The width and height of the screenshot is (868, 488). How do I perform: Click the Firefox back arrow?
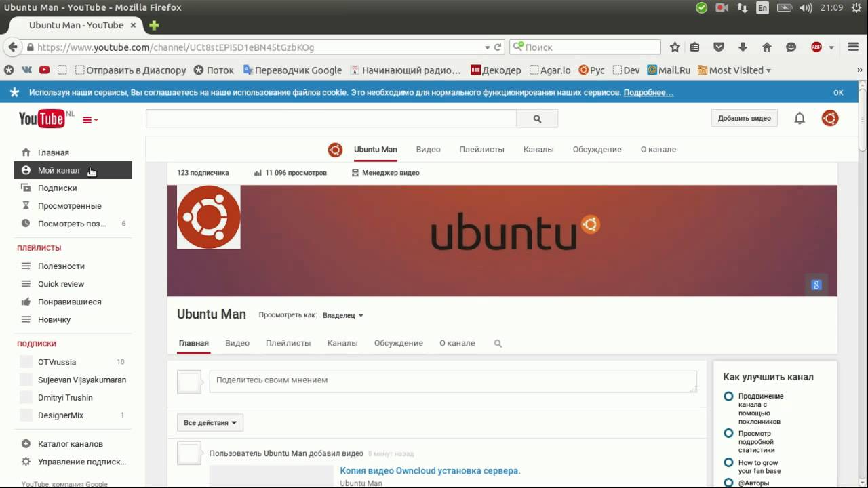click(x=12, y=47)
